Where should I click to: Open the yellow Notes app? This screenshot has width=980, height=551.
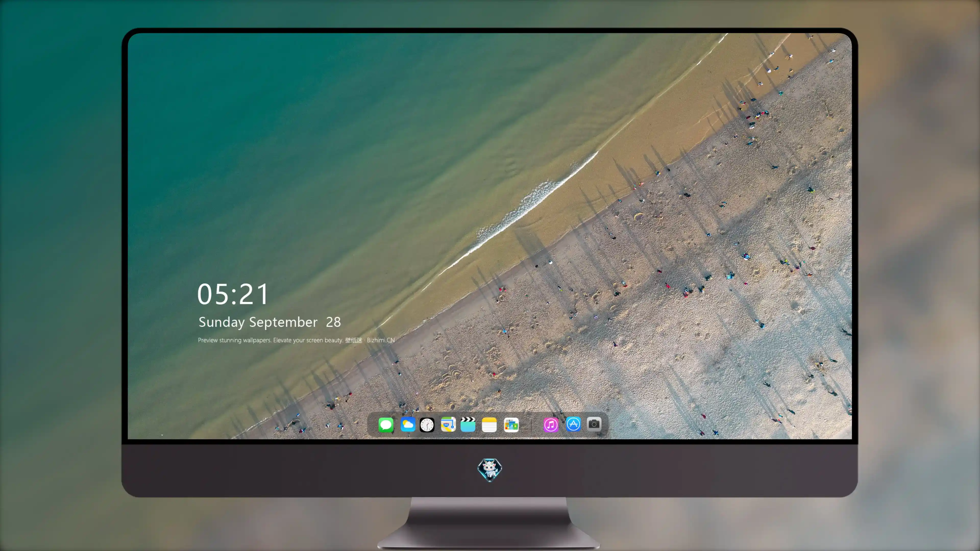point(489,424)
